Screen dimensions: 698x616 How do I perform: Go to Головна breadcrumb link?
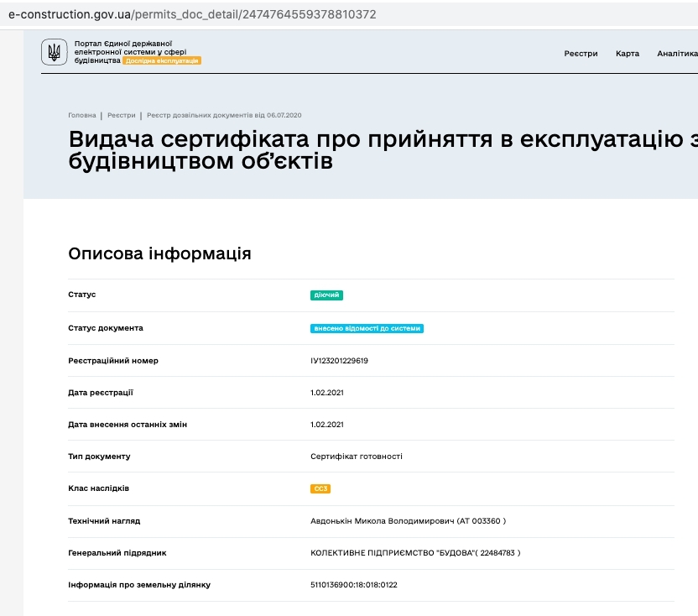(x=82, y=115)
